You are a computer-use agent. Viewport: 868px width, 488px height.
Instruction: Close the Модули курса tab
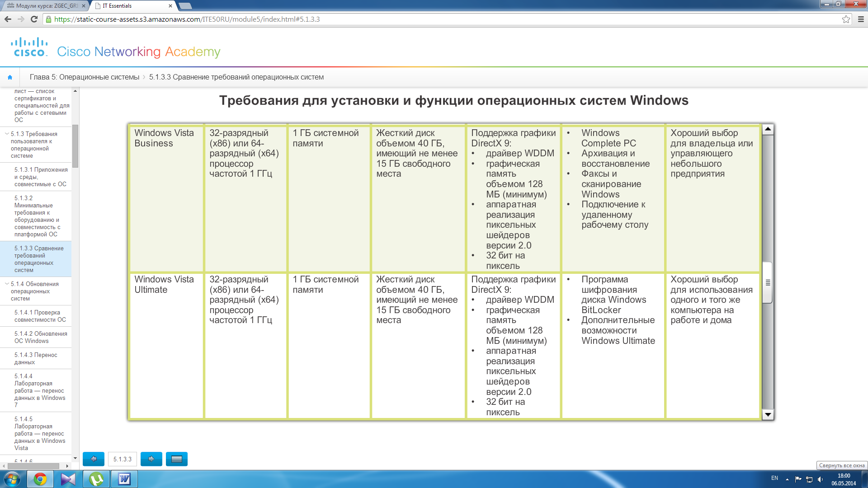[84, 6]
